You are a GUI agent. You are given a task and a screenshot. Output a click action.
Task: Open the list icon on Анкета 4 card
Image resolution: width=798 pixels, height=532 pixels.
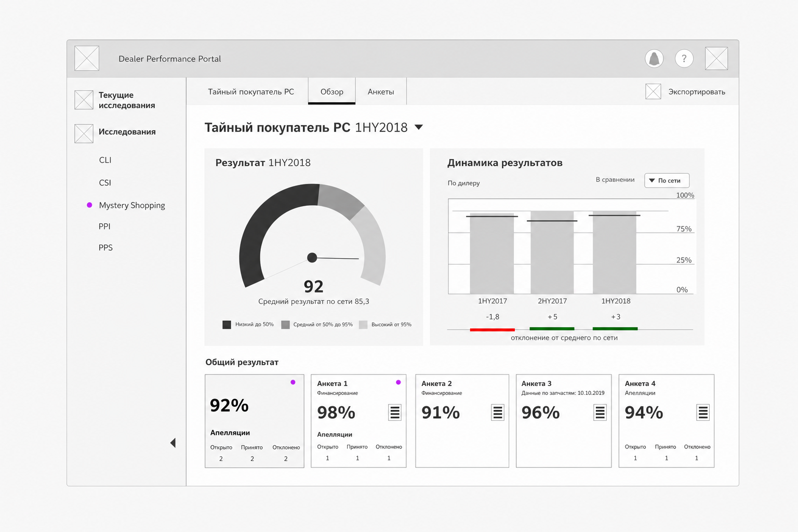(x=703, y=413)
